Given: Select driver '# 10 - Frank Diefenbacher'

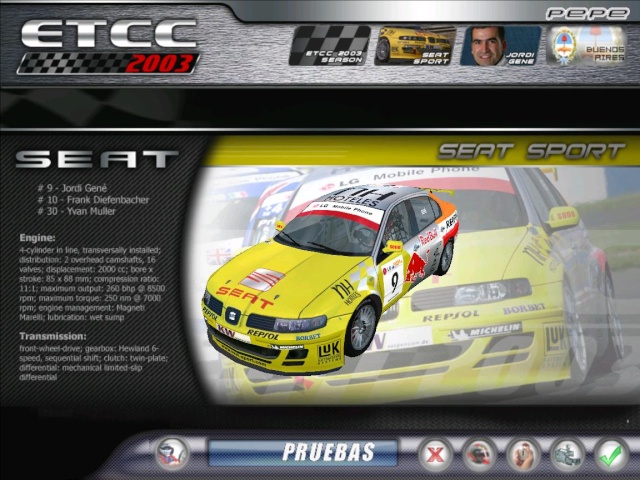Looking at the screenshot, I should pyautogui.click(x=93, y=200).
